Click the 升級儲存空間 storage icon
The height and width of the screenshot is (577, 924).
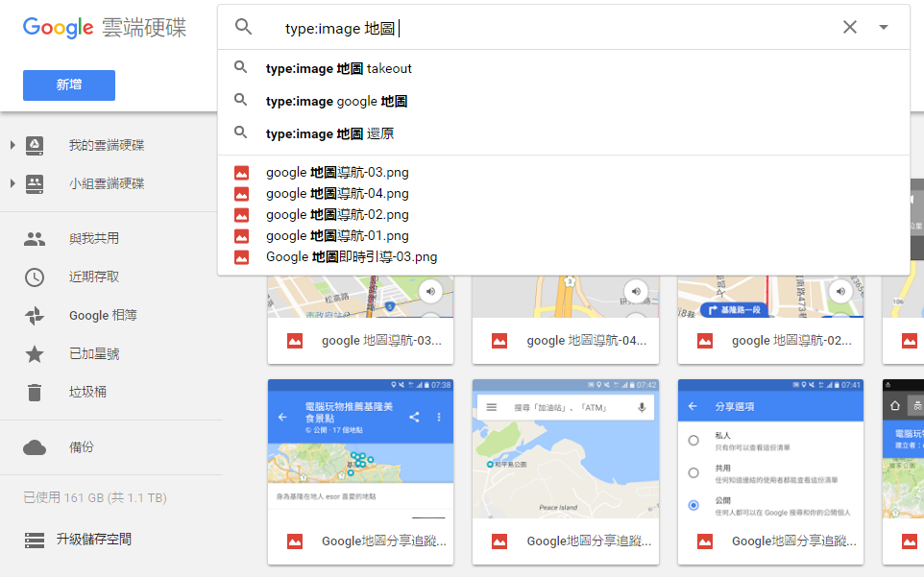(x=35, y=540)
